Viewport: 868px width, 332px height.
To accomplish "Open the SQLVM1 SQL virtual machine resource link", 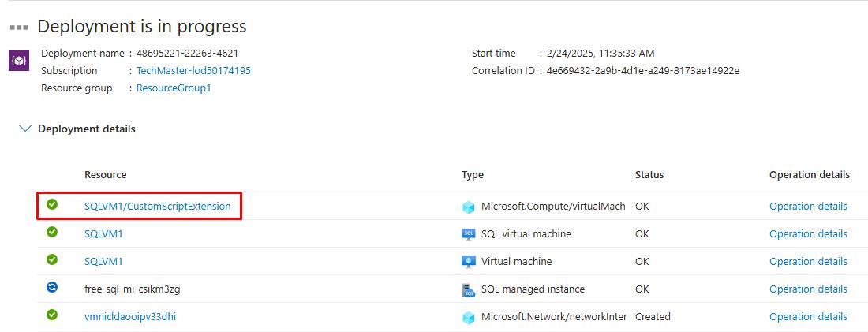I will coord(103,233).
